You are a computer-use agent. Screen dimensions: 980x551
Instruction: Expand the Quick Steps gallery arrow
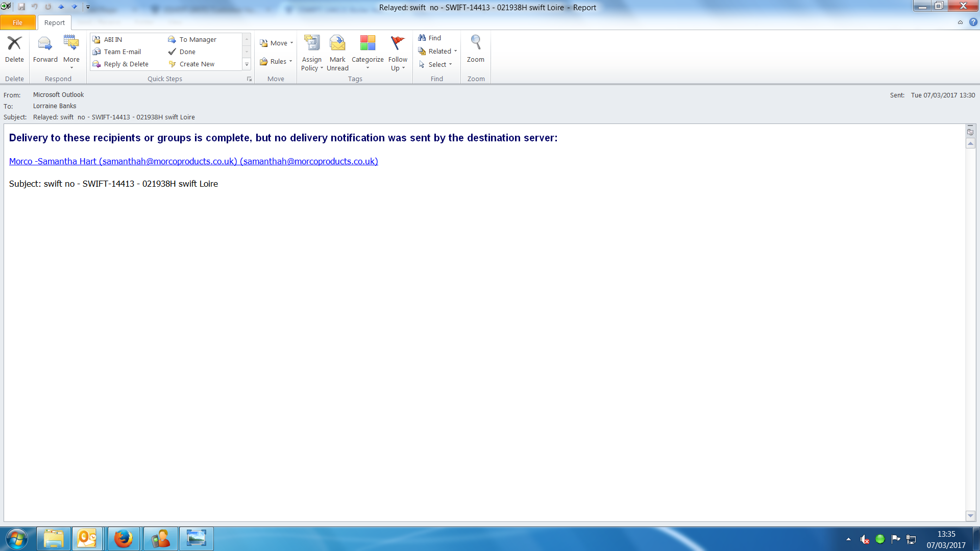click(247, 64)
